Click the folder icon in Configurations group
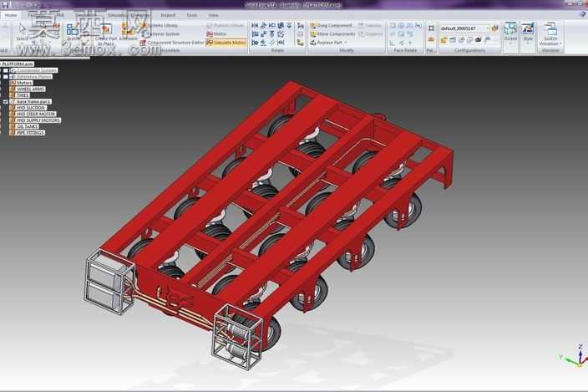Image resolution: width=588 pixels, height=392 pixels. (444, 40)
